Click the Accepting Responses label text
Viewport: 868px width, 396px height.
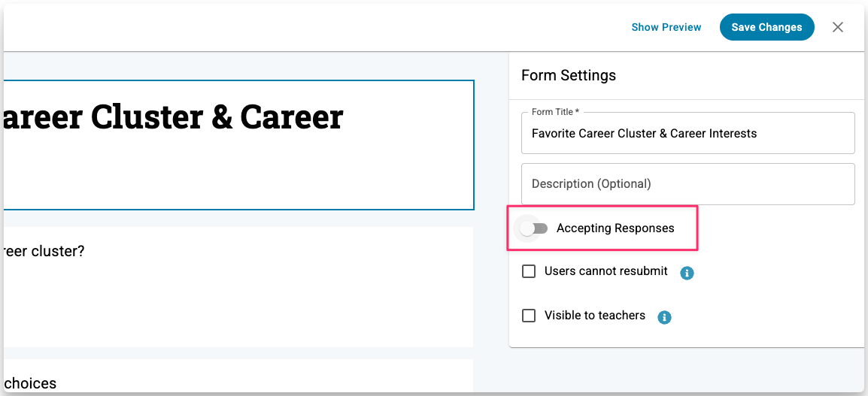615,228
